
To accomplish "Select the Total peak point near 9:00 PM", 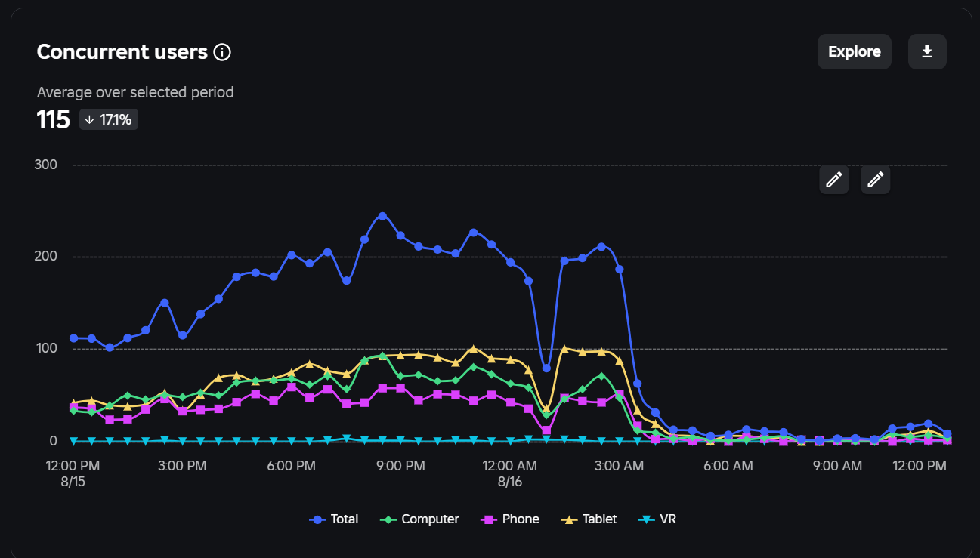I will pos(382,216).
